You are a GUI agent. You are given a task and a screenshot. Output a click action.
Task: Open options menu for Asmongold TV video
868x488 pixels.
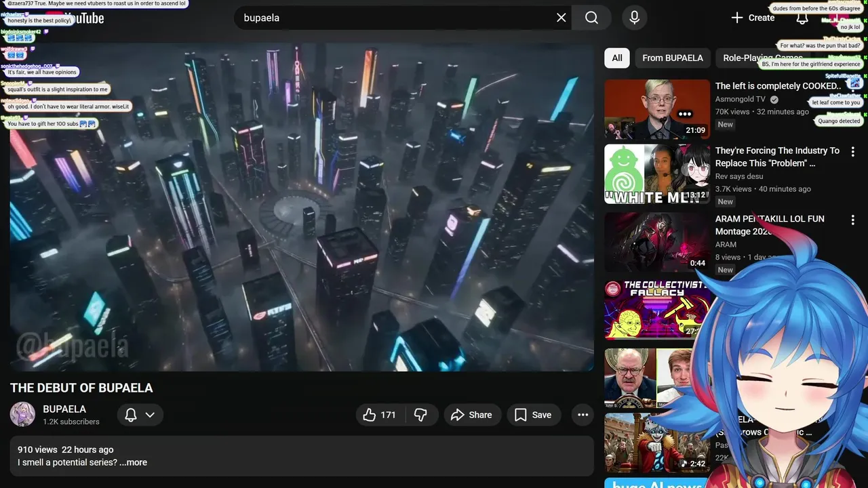click(853, 87)
